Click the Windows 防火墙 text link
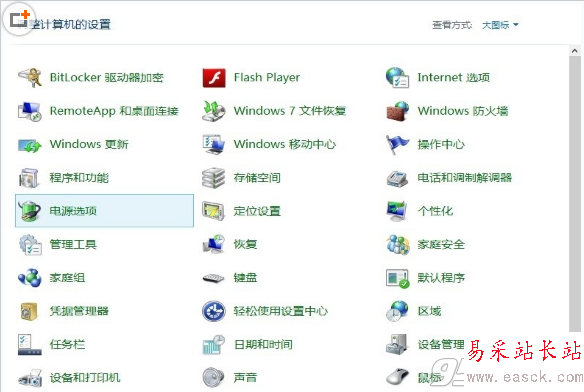The height and width of the screenshot is (392, 584). 463,111
